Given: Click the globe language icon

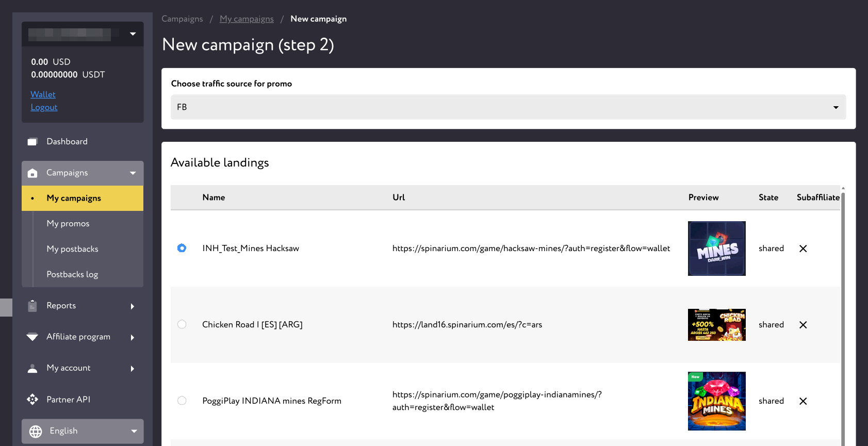Looking at the screenshot, I should [36, 432].
